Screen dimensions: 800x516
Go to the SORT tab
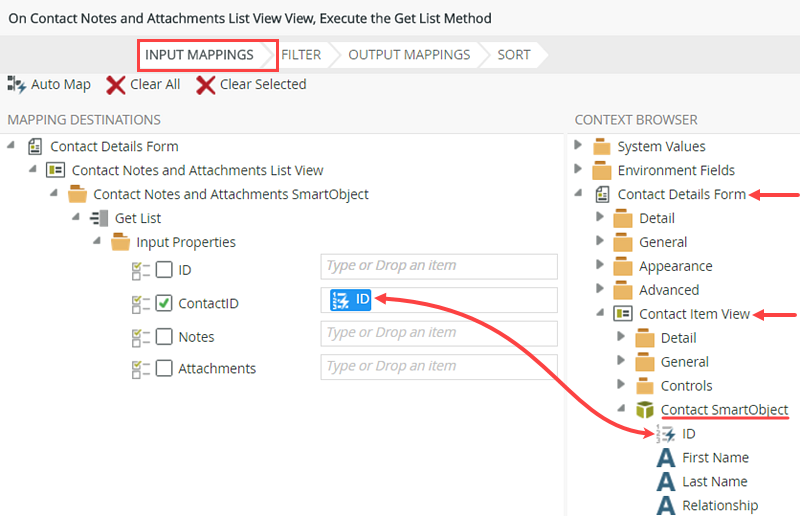[x=514, y=55]
